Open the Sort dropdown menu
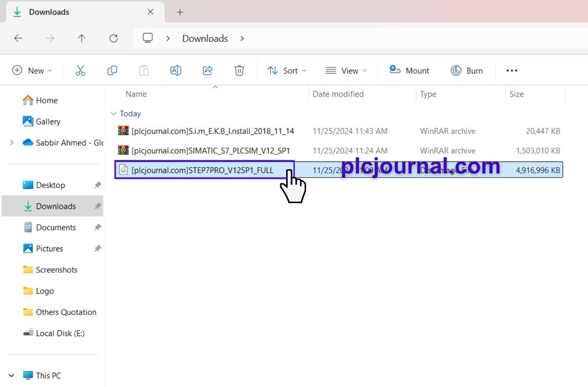 287,70
